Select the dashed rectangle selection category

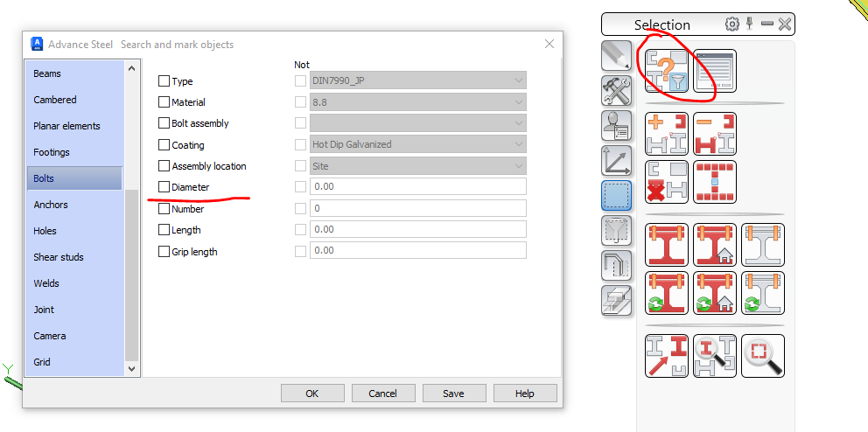[616, 195]
